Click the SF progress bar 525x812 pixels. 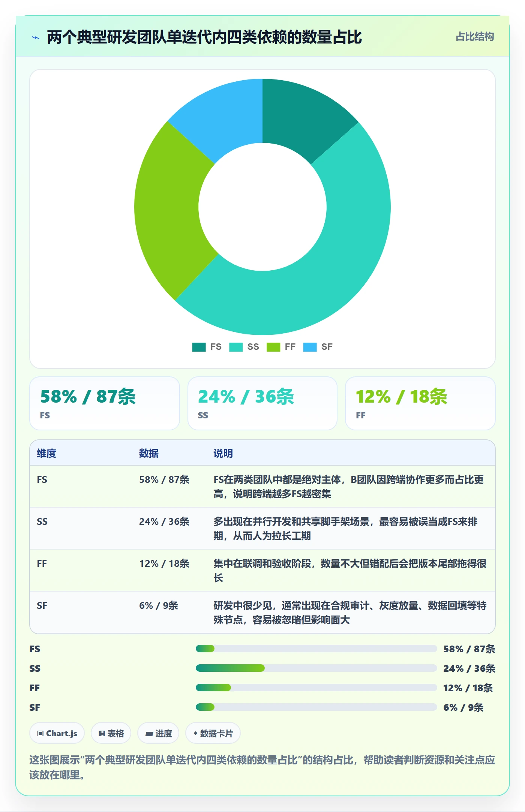pyautogui.click(x=316, y=707)
